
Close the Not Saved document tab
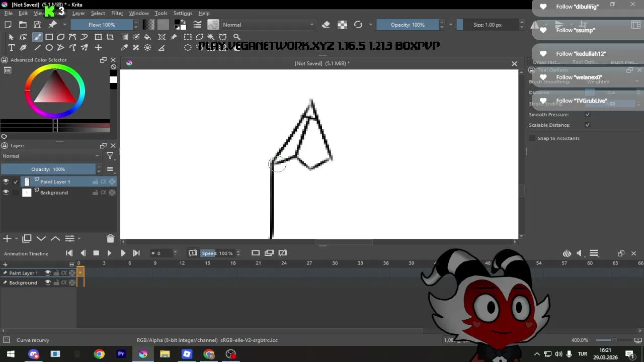point(514,64)
